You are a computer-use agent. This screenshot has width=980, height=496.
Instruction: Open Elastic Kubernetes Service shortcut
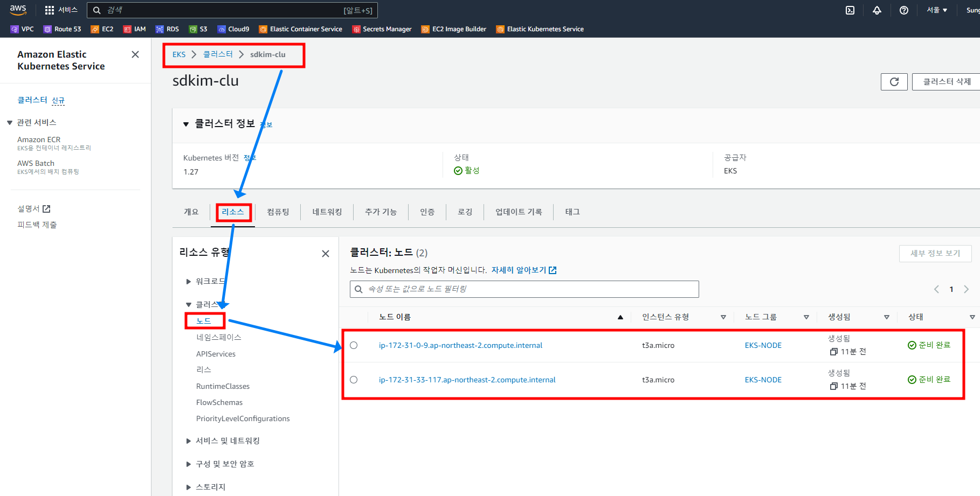click(x=540, y=29)
